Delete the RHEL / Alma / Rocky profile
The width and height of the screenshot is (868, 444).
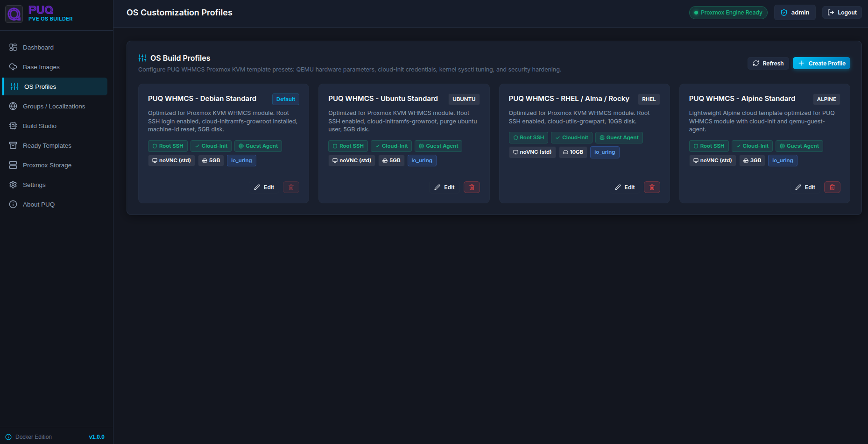pyautogui.click(x=652, y=187)
